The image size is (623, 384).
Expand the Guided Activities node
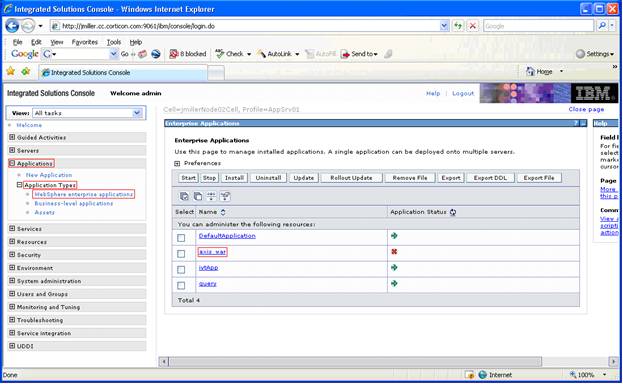point(12,137)
